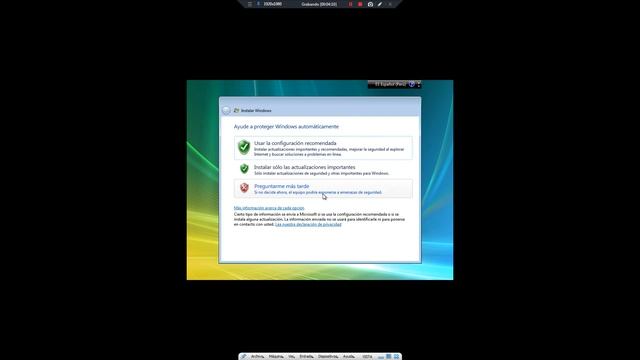640x360 pixels.
Task: Click green shield beside important updates option
Action: (x=244, y=169)
